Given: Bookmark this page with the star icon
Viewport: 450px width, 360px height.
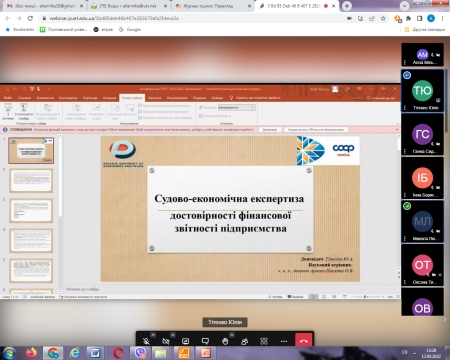Looking at the screenshot, I should coord(383,18).
